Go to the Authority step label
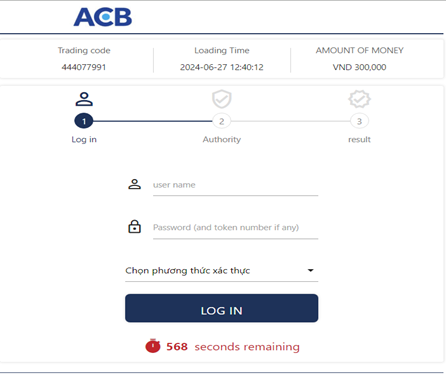 (x=222, y=139)
